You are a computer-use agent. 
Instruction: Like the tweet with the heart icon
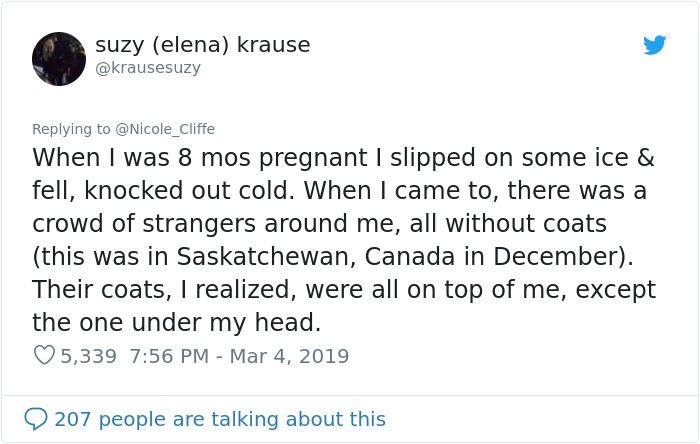(x=44, y=355)
